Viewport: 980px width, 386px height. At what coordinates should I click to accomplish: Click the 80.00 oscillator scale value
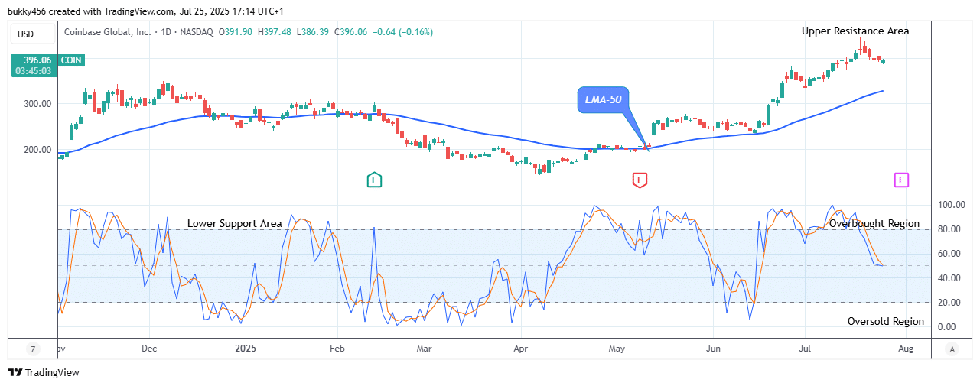tap(951, 229)
